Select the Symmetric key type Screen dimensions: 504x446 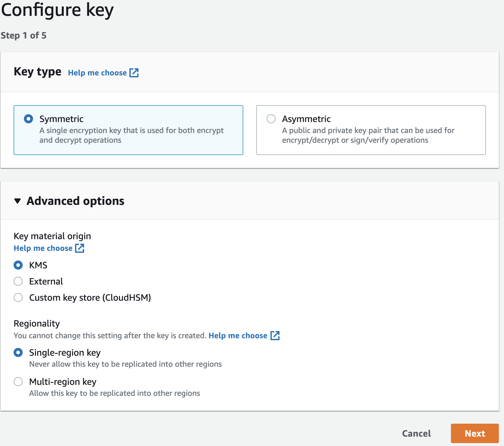28,119
